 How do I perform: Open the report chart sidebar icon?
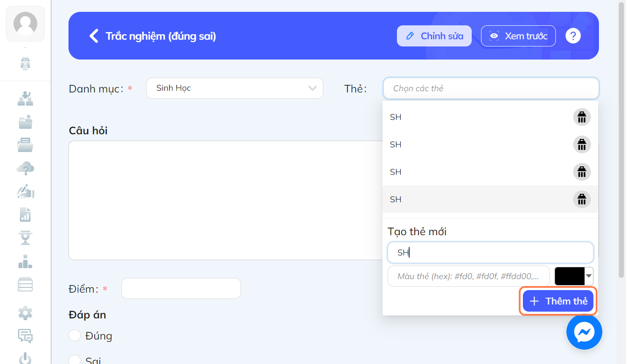[x=25, y=215]
